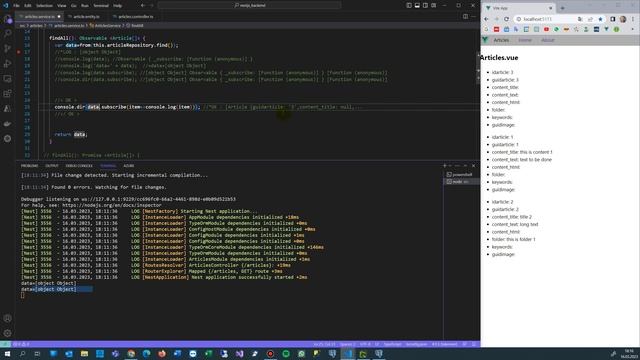Open Customize Layout icon in title bar
Image resolution: width=640 pixels, height=360 pixels.
[x=433, y=5]
